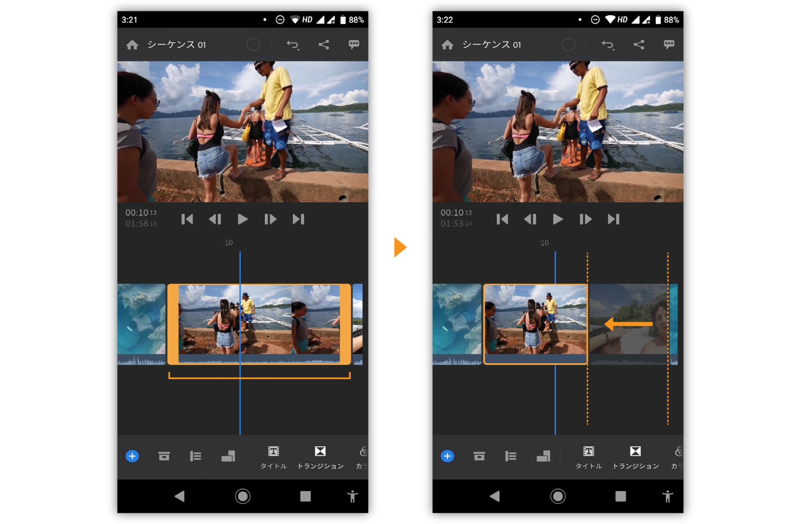Tap the circular sync status in left header
Image resolution: width=812 pixels, height=524 pixels.
pos(253,45)
